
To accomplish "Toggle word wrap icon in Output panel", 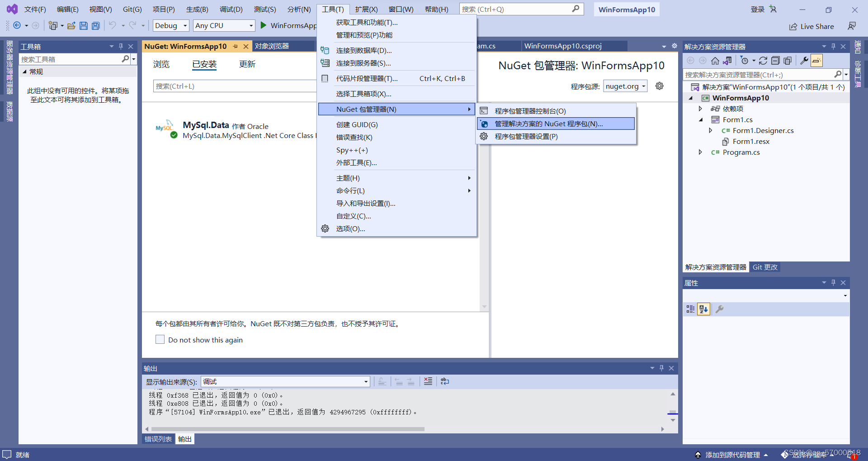I will point(445,381).
